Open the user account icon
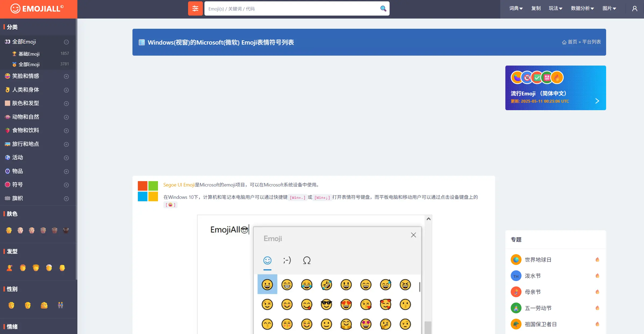 635,9
